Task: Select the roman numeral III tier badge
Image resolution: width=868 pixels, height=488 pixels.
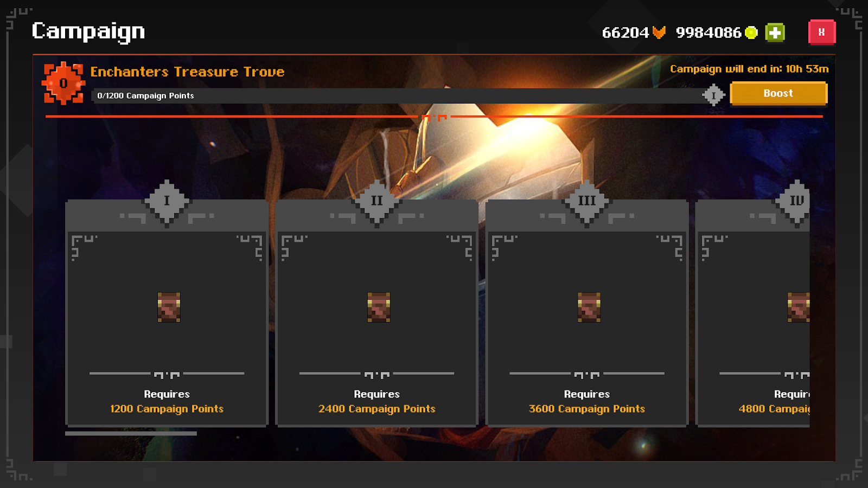Action: click(x=587, y=201)
